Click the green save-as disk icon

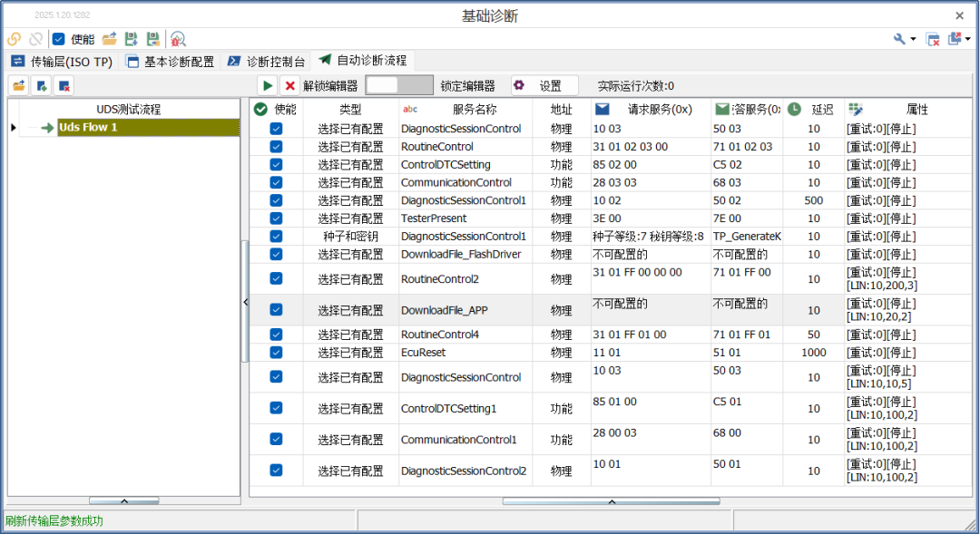[153, 39]
